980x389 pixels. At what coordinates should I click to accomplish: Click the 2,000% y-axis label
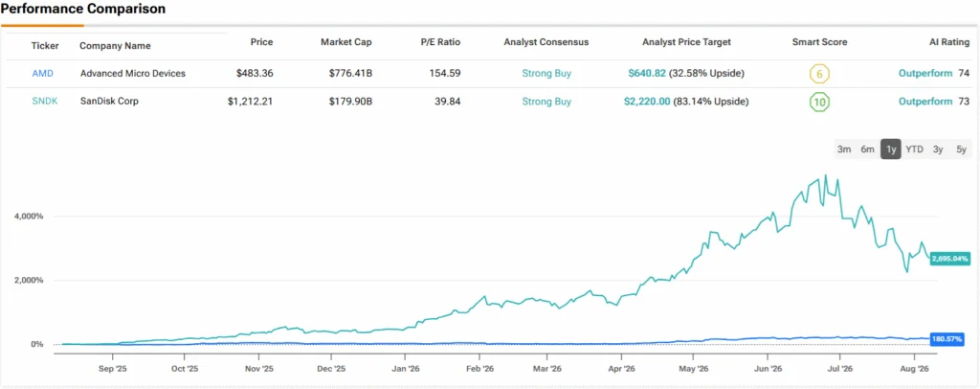coord(28,280)
